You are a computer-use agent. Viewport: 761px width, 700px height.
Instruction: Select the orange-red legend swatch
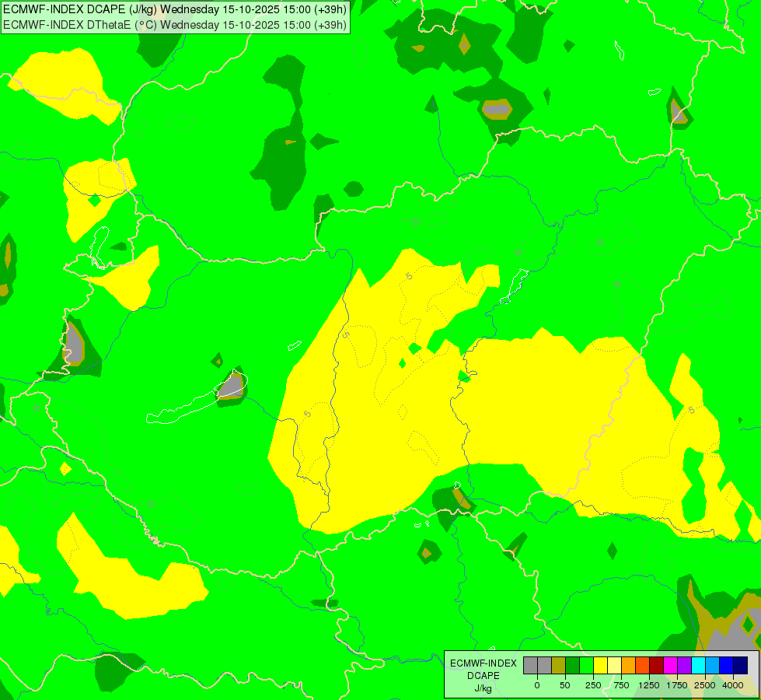[643, 666]
